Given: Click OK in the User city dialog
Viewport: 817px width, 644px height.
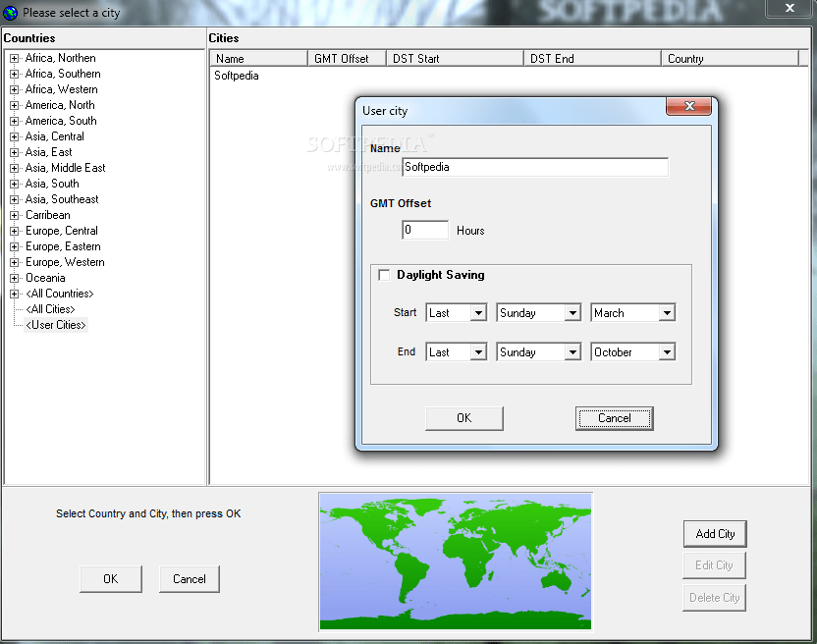Looking at the screenshot, I should [x=463, y=417].
